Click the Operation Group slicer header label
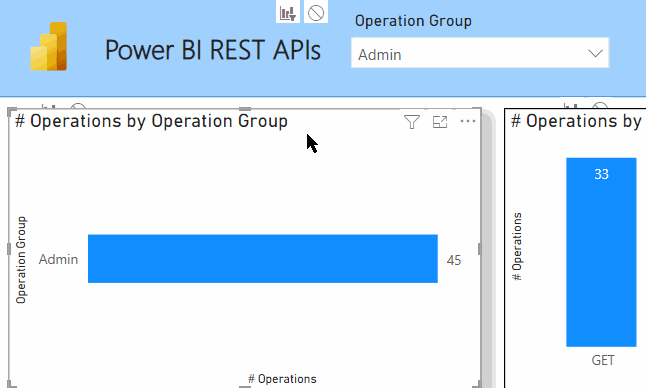Image resolution: width=646 pixels, height=388 pixels. point(413,21)
